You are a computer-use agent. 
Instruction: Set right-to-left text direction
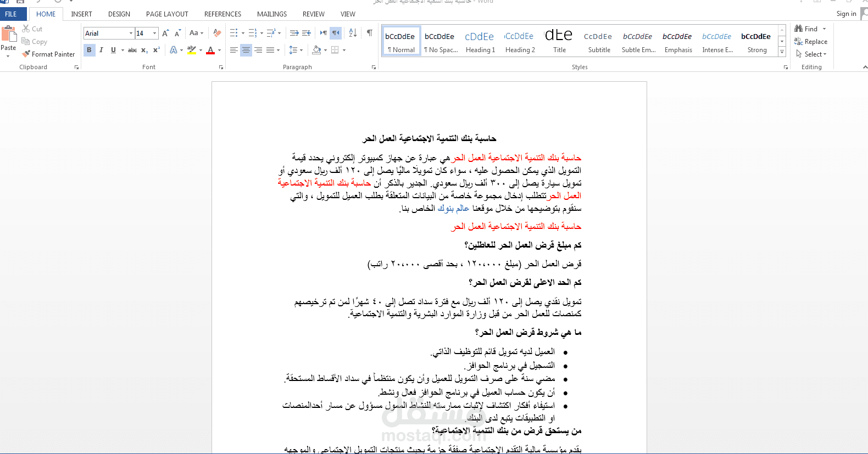pyautogui.click(x=336, y=33)
